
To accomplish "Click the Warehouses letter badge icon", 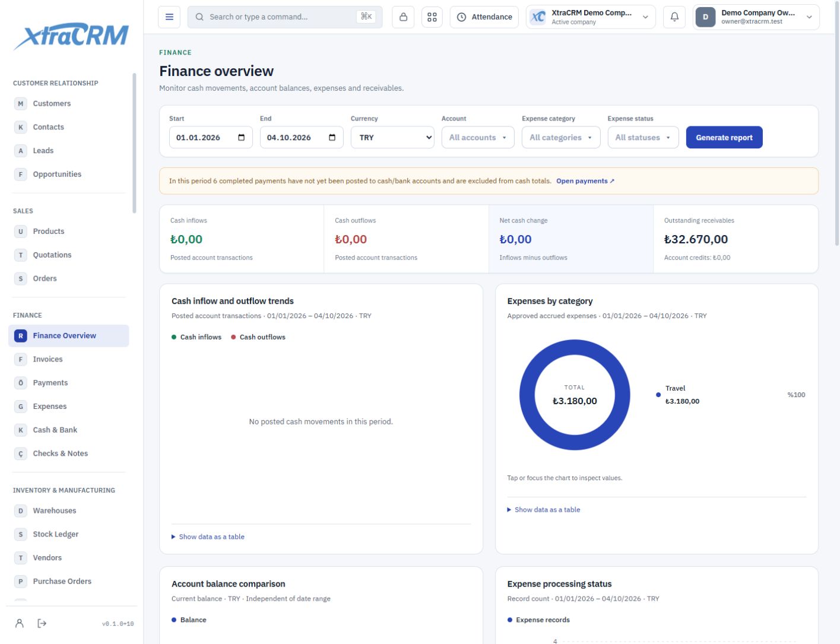I will 21,511.
